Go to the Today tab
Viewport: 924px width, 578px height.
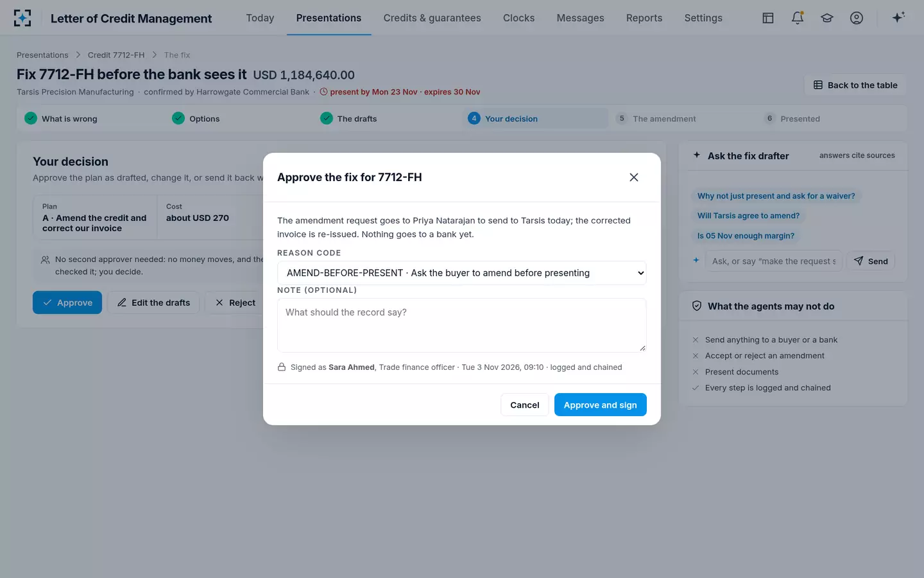point(260,18)
